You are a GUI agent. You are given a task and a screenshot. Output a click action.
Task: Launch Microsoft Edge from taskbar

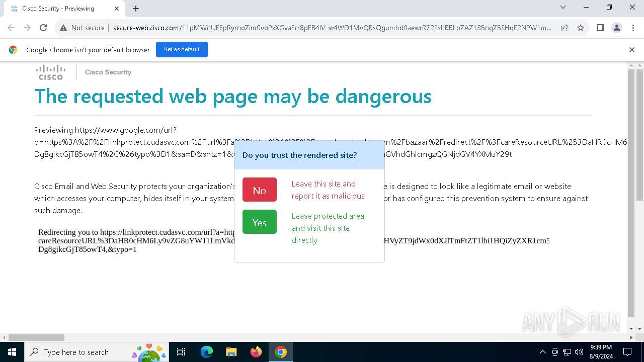coord(207,352)
